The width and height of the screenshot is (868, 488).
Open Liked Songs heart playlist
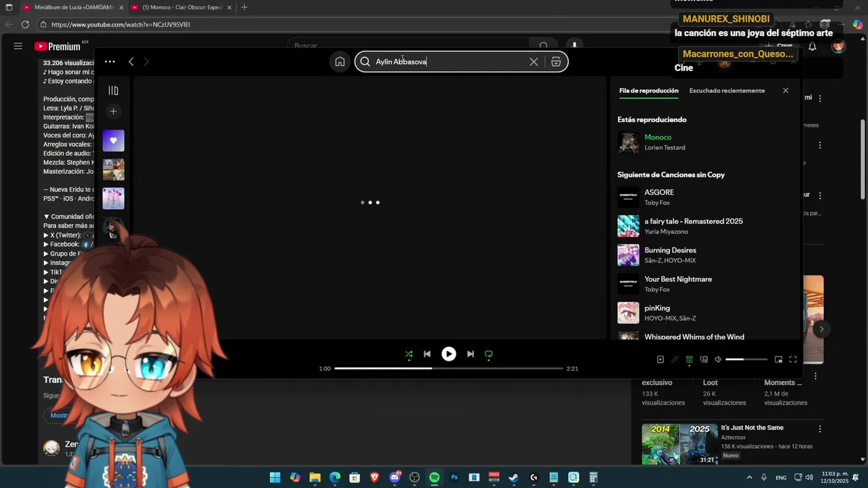(113, 141)
